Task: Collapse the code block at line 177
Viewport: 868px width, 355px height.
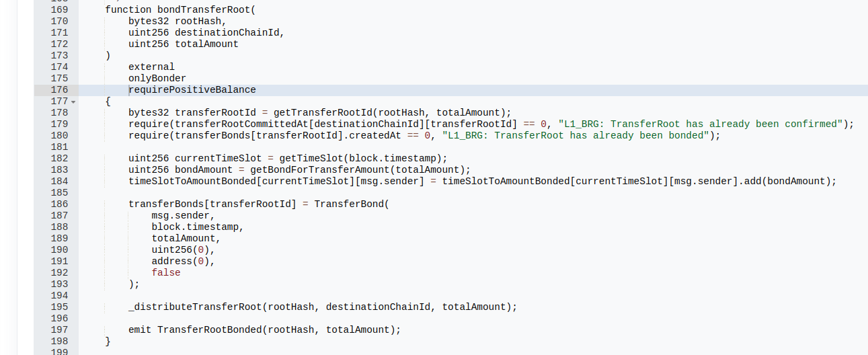Action: click(x=73, y=102)
